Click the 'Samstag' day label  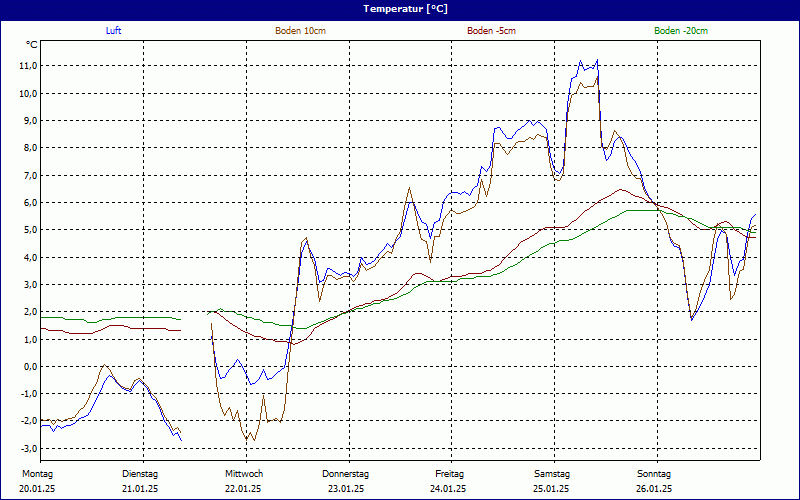[x=552, y=474]
